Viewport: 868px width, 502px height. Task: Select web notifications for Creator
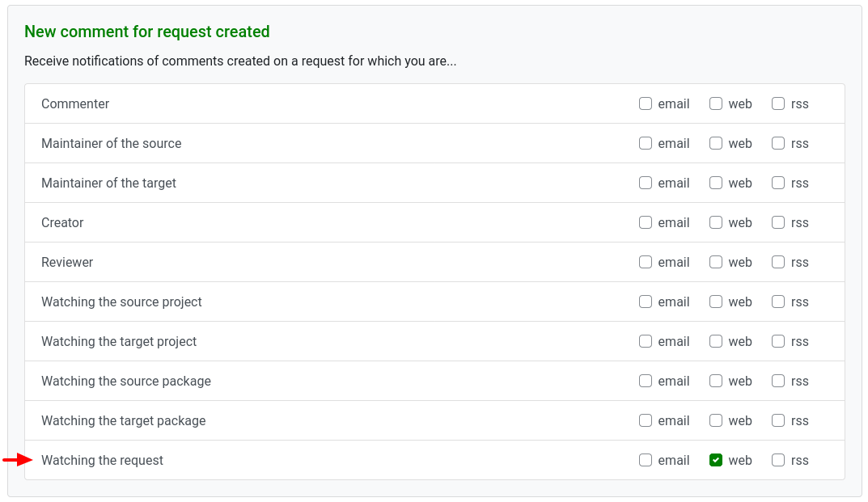click(x=716, y=222)
